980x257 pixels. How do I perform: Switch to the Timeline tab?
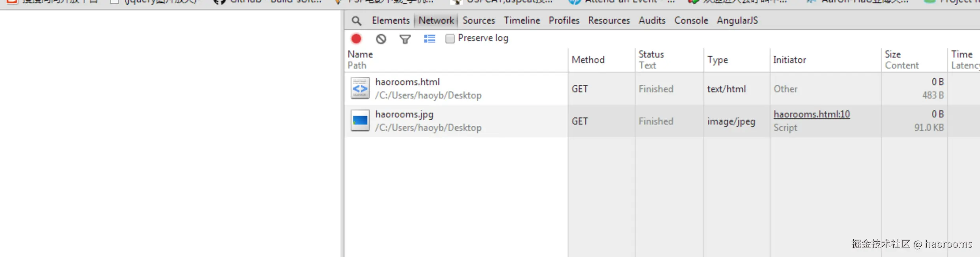click(522, 20)
